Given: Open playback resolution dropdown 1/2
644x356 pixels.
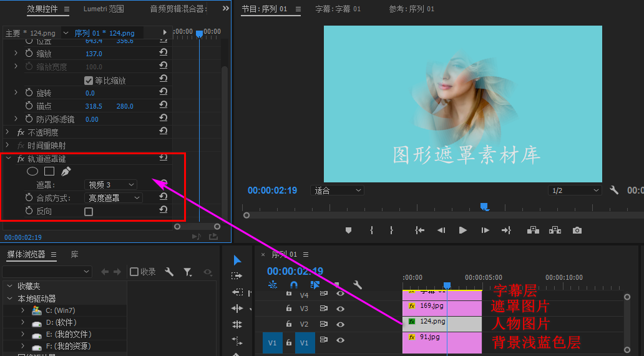Looking at the screenshot, I should (575, 190).
